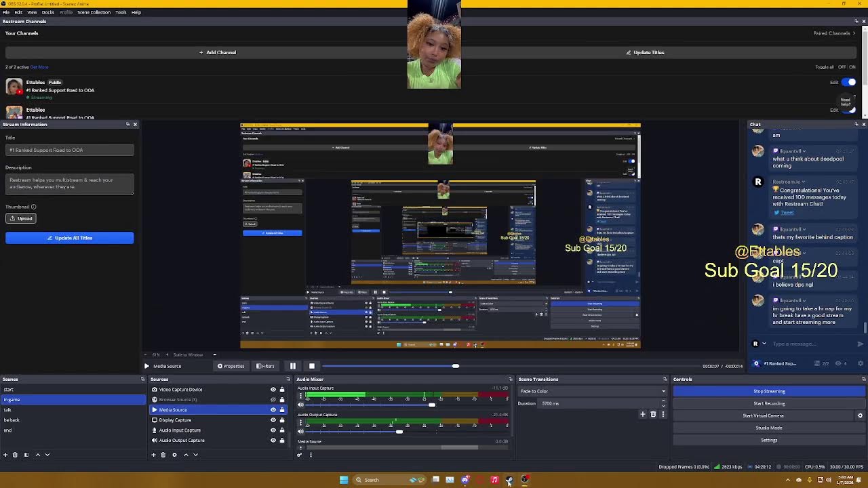
Task: Click Stop Streaming button
Action: click(x=769, y=391)
